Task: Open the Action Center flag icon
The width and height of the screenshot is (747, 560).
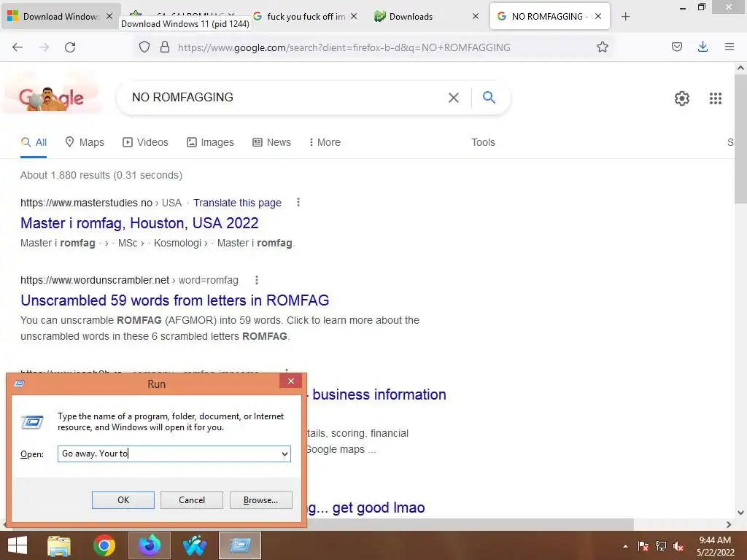Action: click(643, 546)
